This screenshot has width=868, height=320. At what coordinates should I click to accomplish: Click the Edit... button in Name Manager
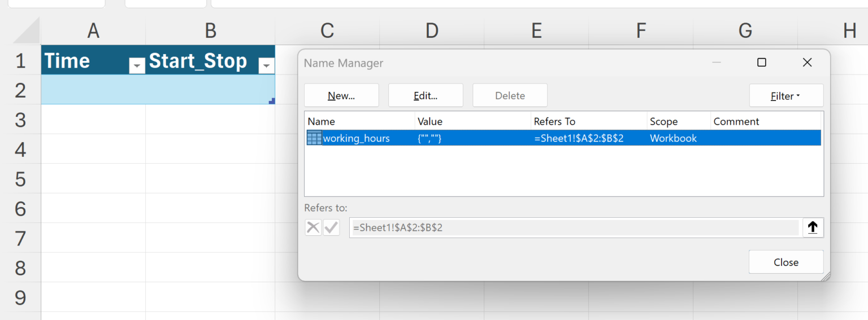426,95
